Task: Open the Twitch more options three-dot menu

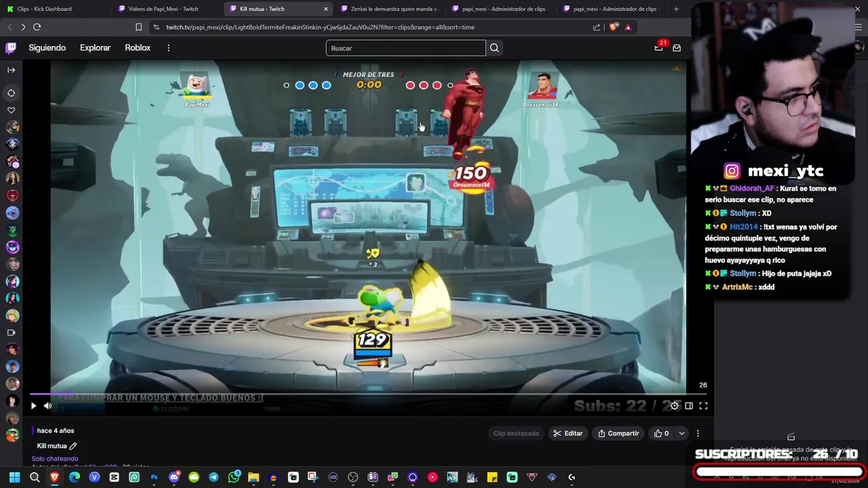Action: pos(168,47)
